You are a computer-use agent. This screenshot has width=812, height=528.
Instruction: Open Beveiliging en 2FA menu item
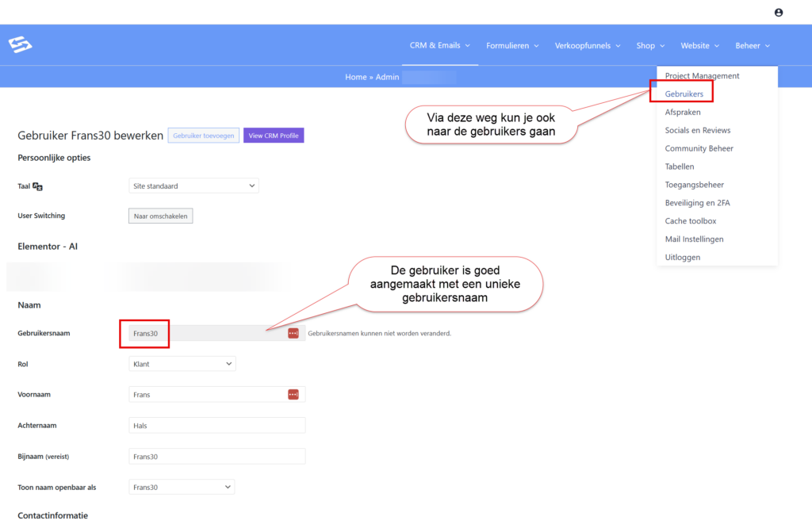coord(697,203)
